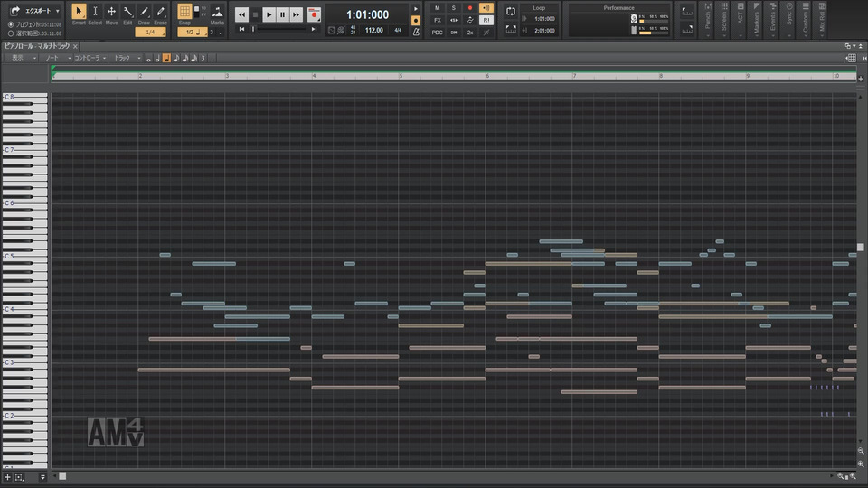
Task: Click the エクスポート button
Action: (36, 11)
